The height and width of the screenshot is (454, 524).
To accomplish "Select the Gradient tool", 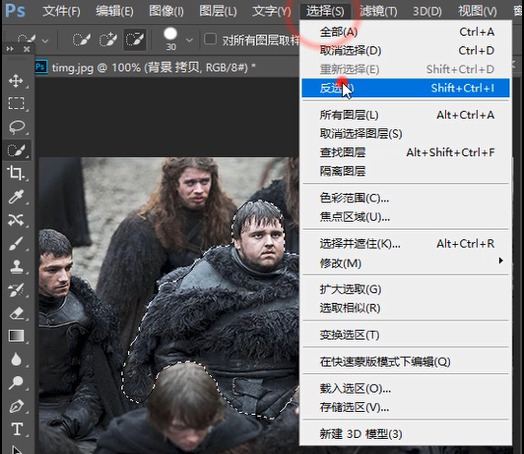I will pos(16,336).
